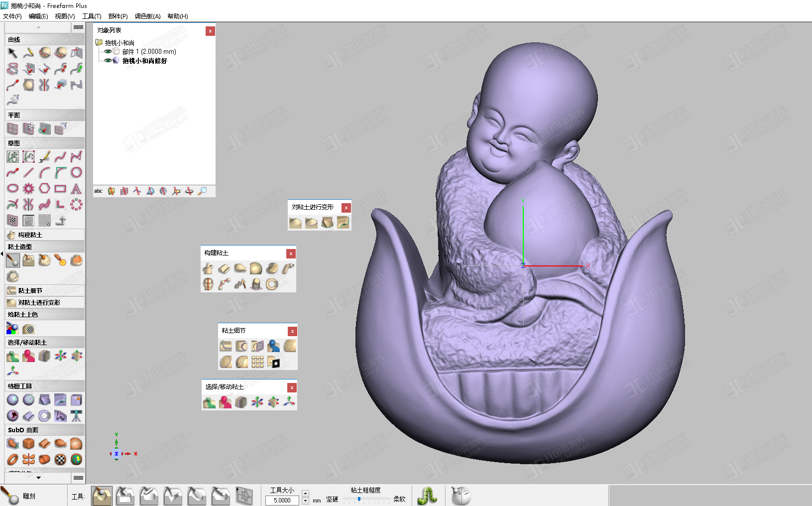Pick the ring icon in floating 构建粘土 panel
The image size is (812, 506).
272,284
